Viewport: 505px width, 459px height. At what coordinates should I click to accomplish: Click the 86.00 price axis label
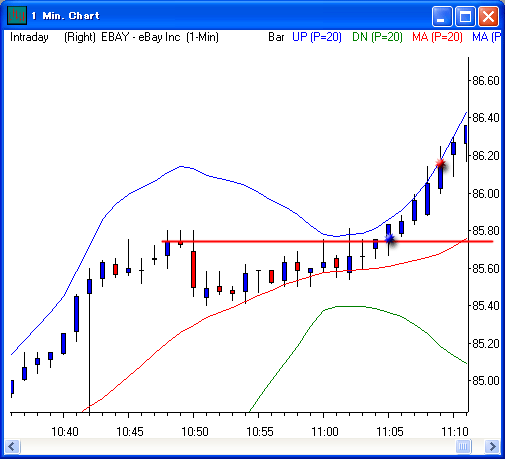point(486,193)
